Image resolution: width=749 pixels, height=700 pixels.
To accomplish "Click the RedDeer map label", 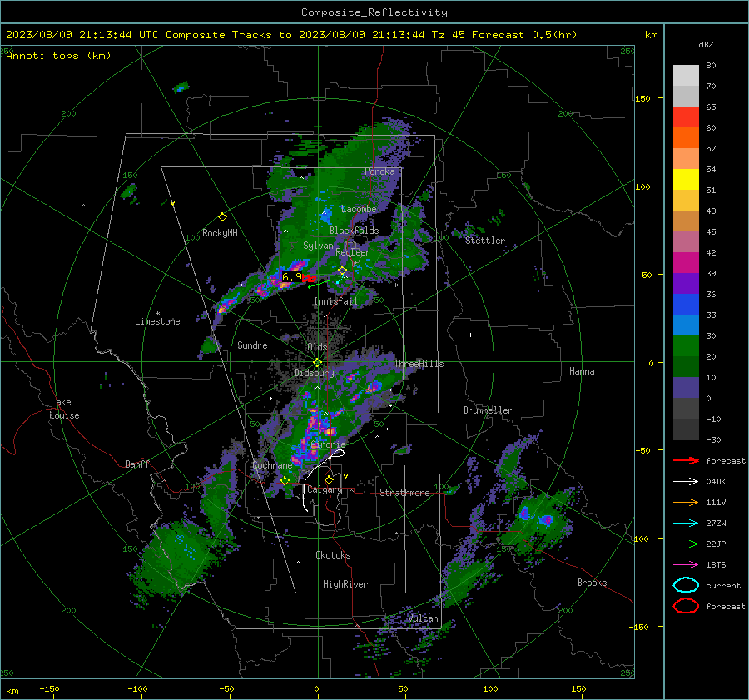I will click(x=353, y=252).
